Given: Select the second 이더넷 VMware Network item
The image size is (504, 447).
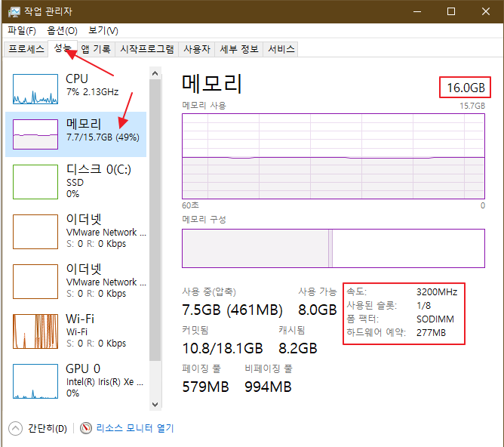Looking at the screenshot, I should (35, 282).
